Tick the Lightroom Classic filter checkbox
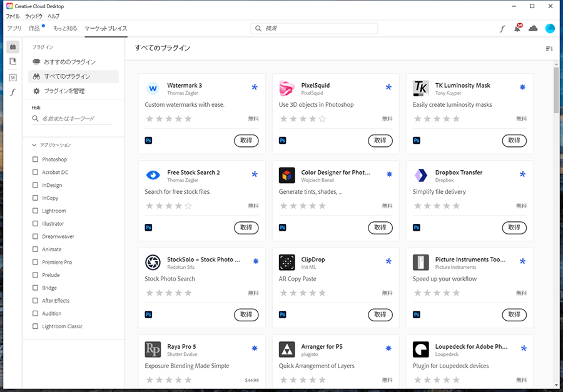563x392 pixels. [35, 326]
